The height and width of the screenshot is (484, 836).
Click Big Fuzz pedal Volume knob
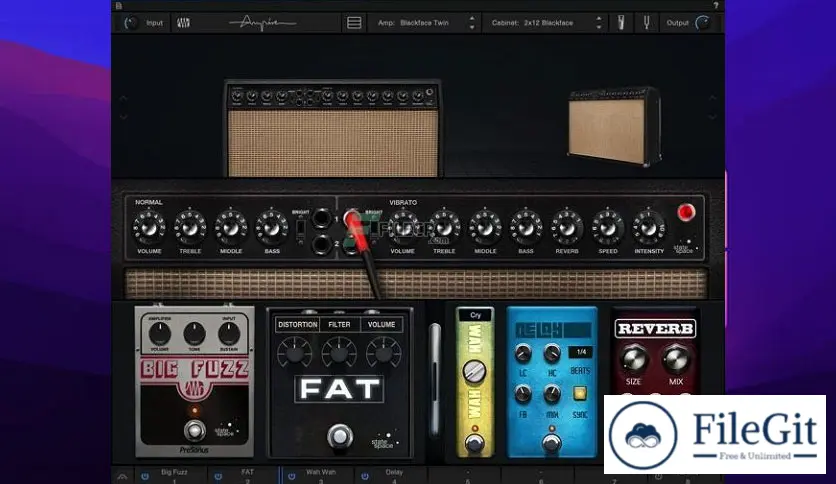click(x=159, y=334)
